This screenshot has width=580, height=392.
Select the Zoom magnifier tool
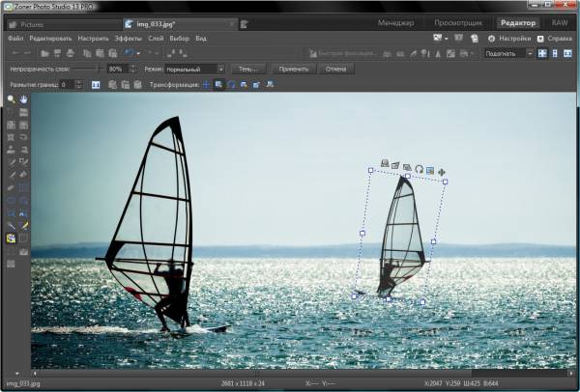(x=11, y=99)
